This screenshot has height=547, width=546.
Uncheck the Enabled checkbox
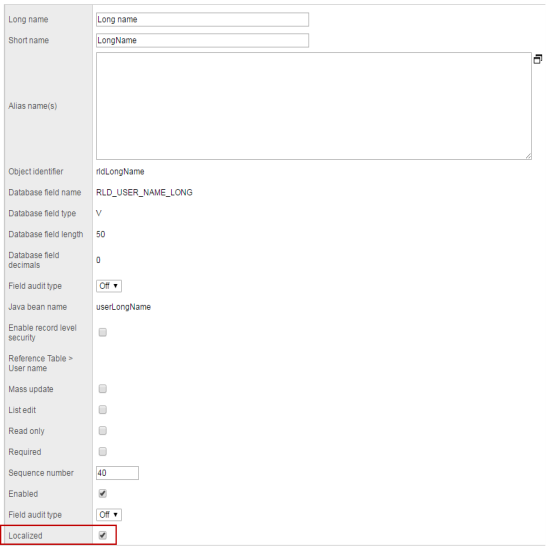click(103, 494)
